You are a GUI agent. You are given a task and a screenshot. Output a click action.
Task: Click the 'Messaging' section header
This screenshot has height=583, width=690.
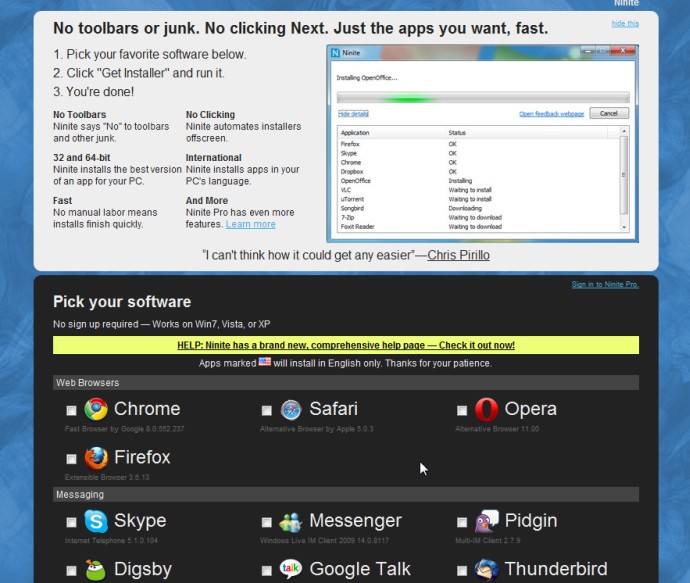(x=346, y=495)
